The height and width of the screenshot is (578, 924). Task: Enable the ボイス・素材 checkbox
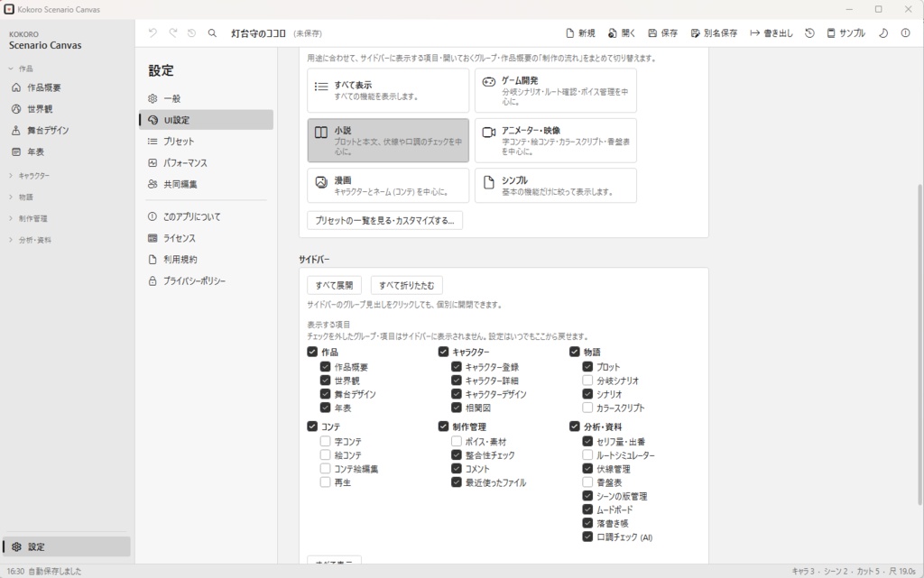pyautogui.click(x=456, y=441)
